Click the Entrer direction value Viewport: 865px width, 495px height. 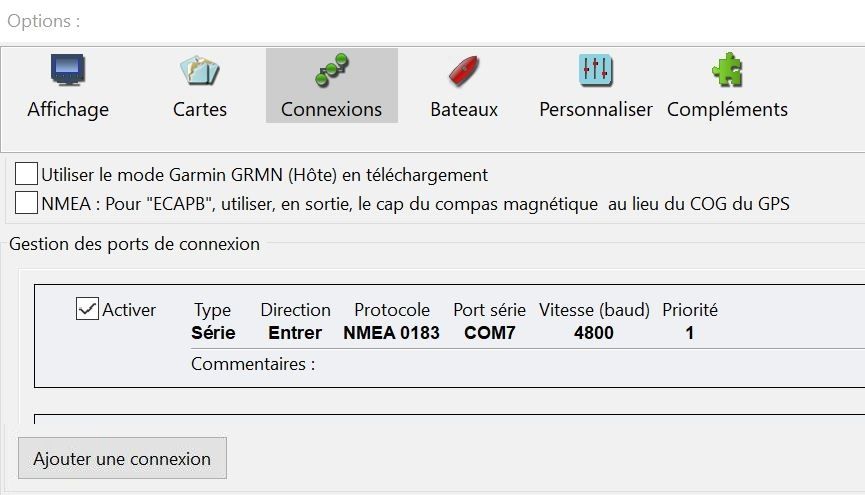pyautogui.click(x=295, y=333)
